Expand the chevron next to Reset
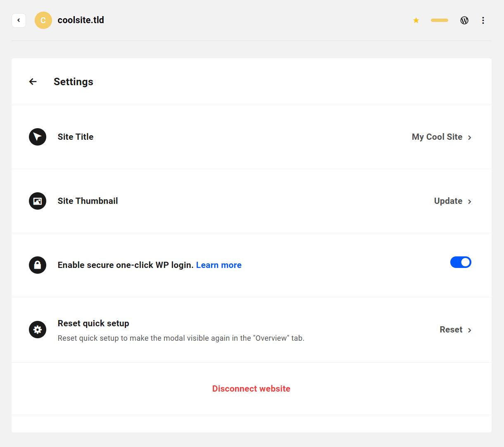 pos(470,330)
